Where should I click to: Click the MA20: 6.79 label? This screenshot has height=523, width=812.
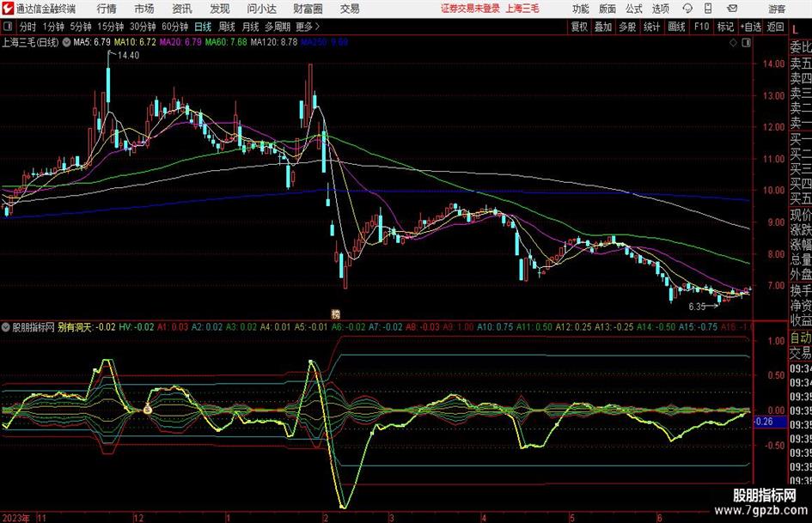(x=180, y=42)
